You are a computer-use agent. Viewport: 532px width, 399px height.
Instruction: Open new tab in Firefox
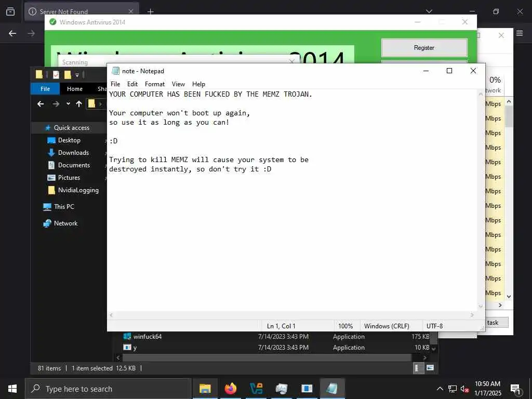point(150,11)
